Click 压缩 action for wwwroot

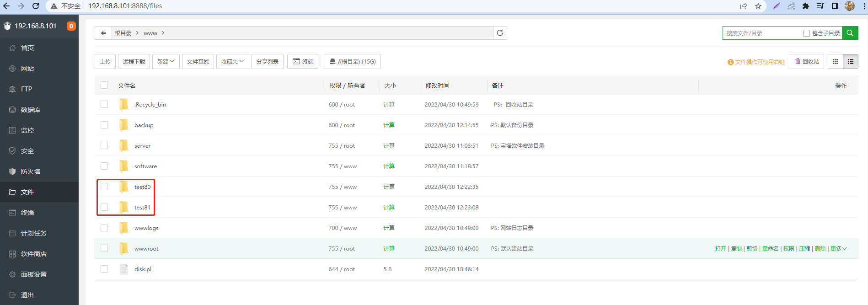pyautogui.click(x=804, y=248)
